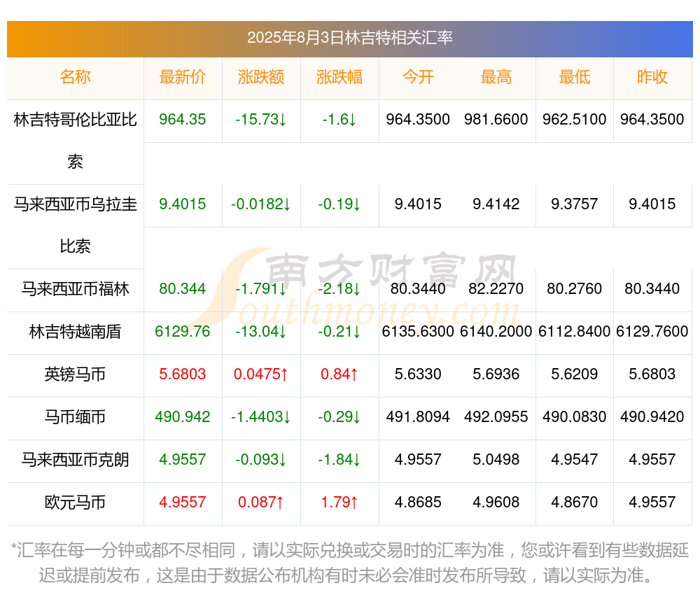
Task: Click the percent change -0.29↓
Action: click(x=339, y=416)
